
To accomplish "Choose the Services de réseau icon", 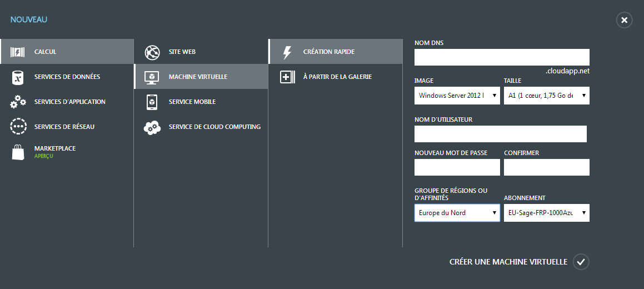I will pyautogui.click(x=18, y=127).
